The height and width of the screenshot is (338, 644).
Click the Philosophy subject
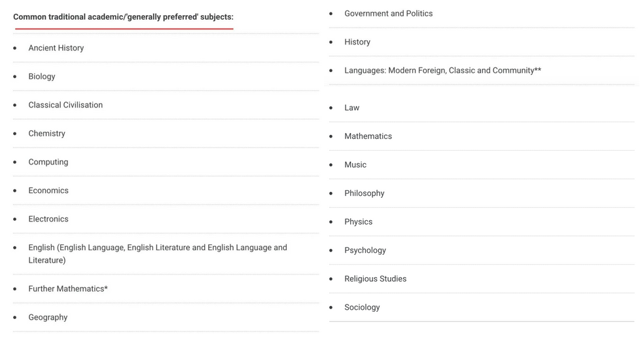[x=365, y=193]
